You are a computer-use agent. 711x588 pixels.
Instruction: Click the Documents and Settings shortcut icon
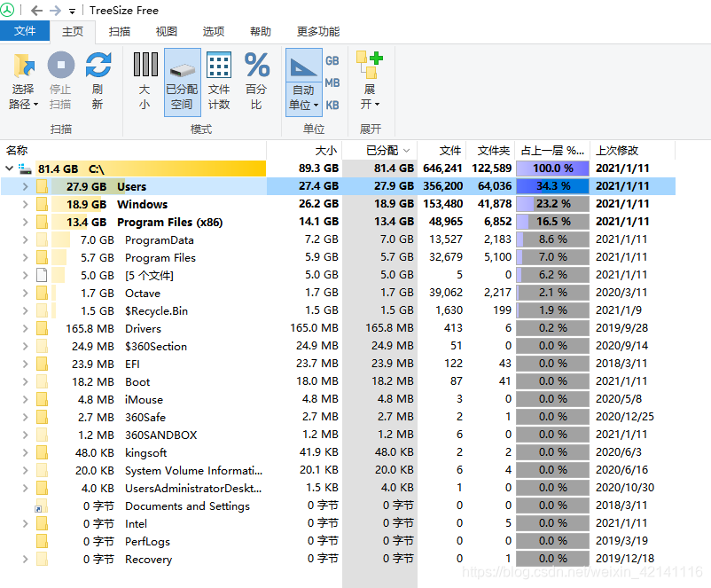pyautogui.click(x=42, y=506)
